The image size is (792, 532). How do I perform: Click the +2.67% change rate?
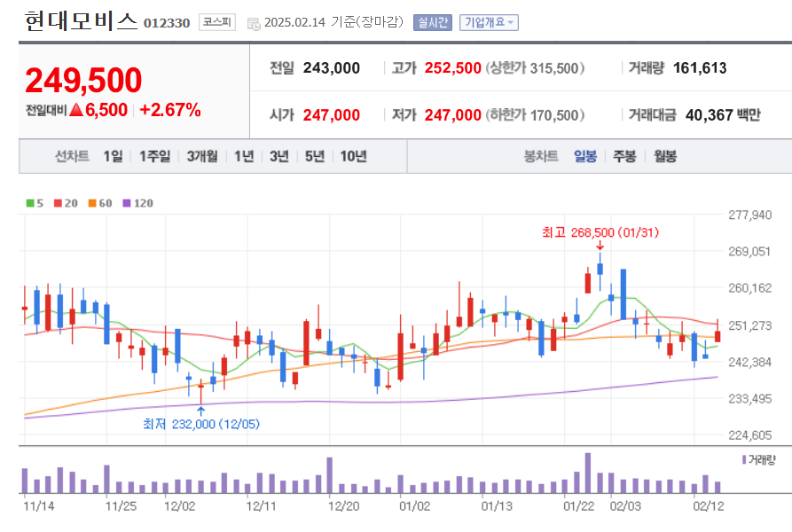pos(170,110)
